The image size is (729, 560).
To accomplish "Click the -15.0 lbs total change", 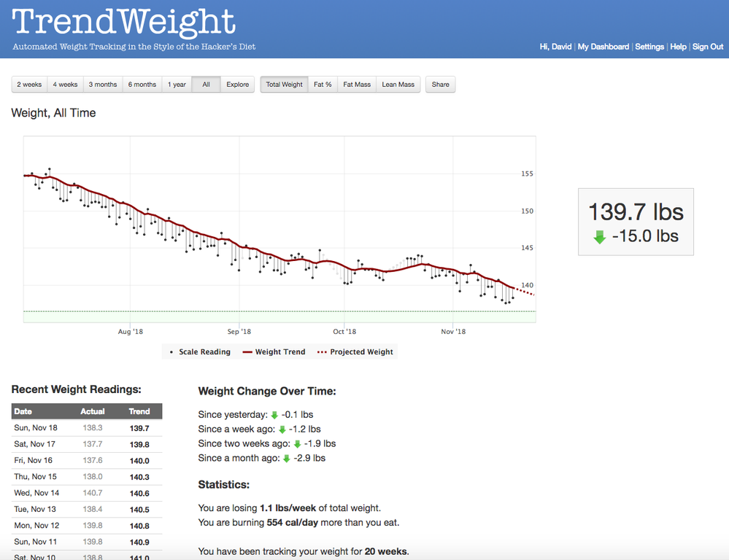I will coord(645,236).
